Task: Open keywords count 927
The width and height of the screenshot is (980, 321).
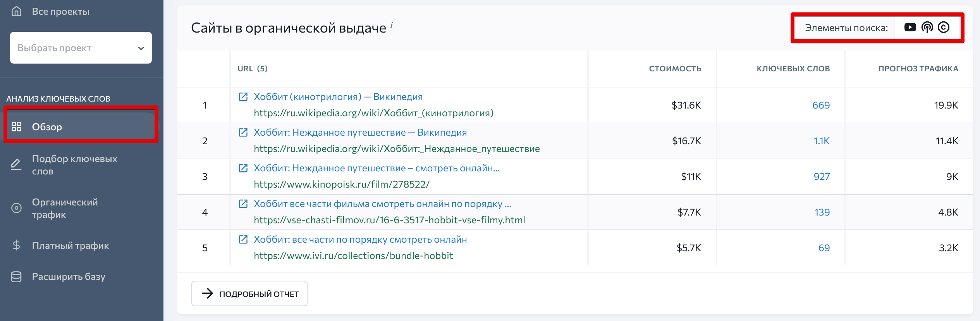Action: (x=822, y=177)
